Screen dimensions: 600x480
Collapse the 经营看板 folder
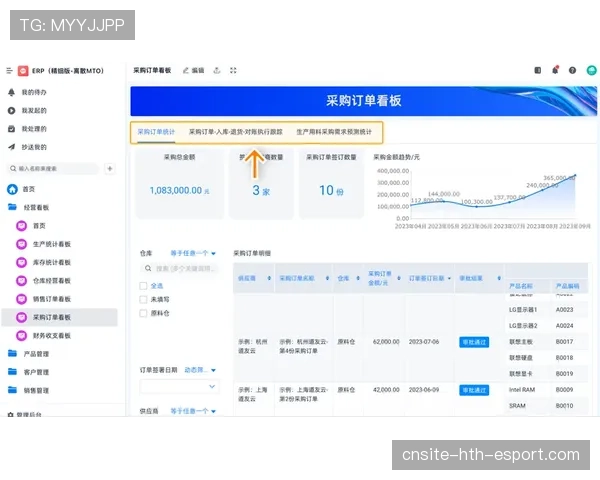pyautogui.click(x=29, y=207)
